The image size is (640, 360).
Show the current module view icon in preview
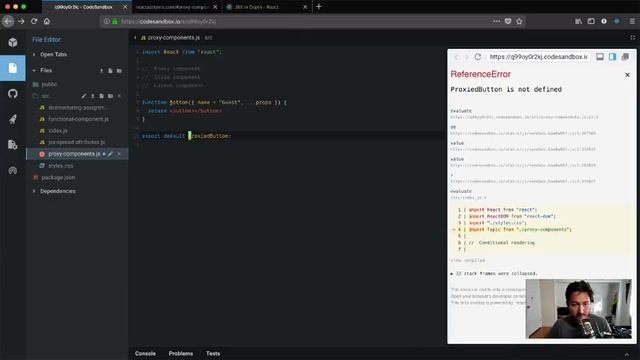pyautogui.click(x=613, y=57)
